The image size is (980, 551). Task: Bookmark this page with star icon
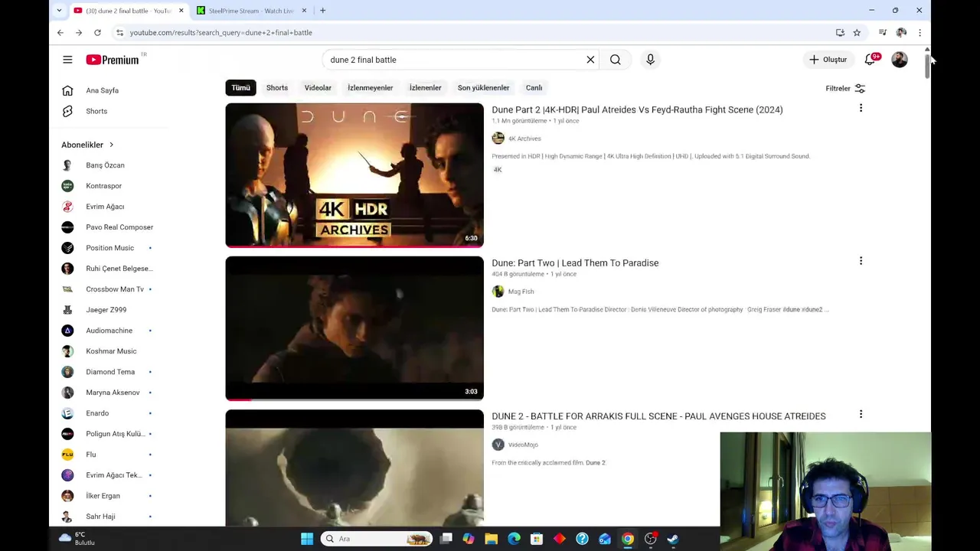coord(857,33)
